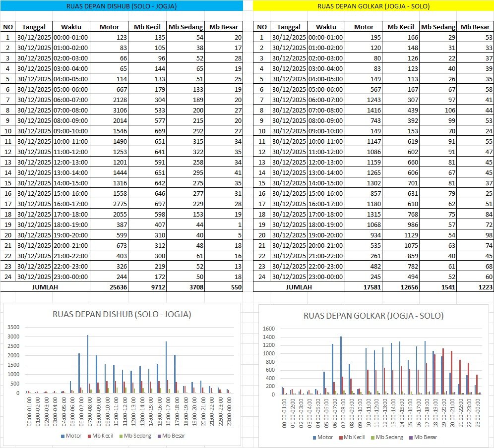
Task: Click the blue Motor legend marker in Dishub chart
Action: coord(62,436)
